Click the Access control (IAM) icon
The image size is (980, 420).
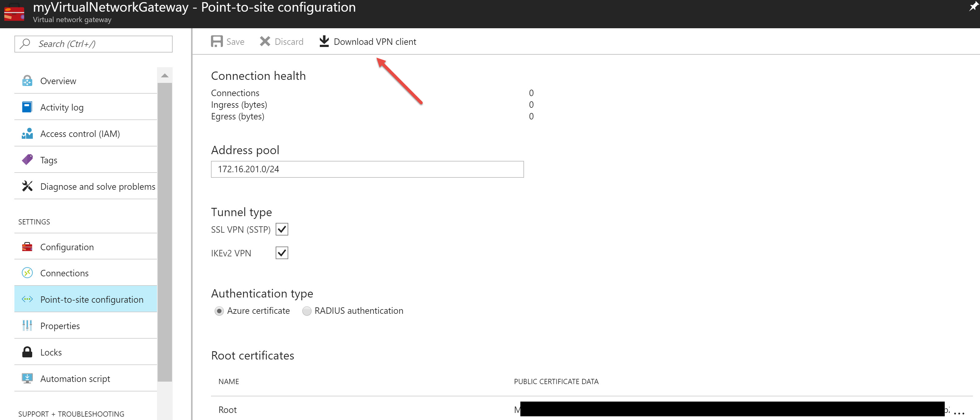coord(27,133)
